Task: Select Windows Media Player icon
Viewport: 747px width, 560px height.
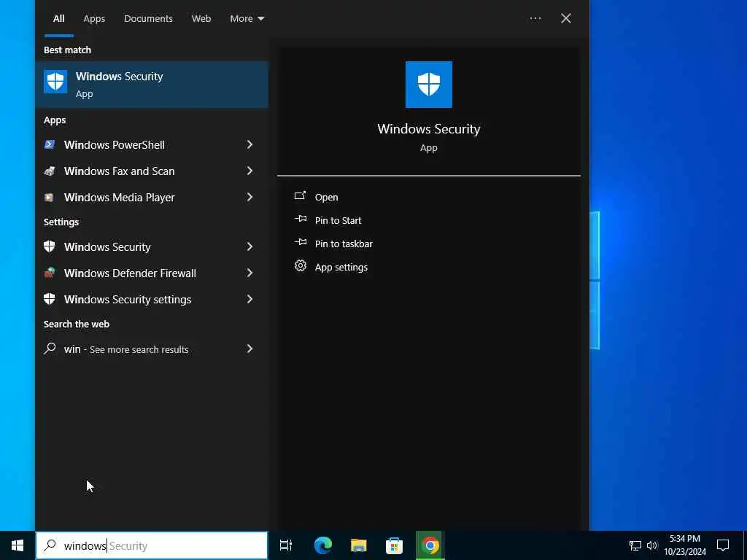Action: [50, 197]
